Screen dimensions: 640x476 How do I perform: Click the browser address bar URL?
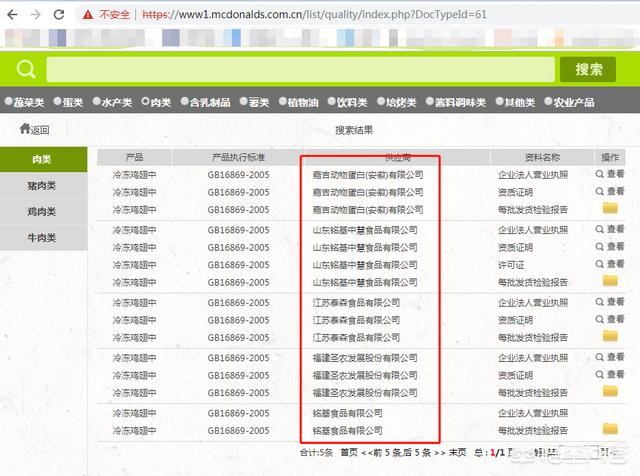pos(314,15)
